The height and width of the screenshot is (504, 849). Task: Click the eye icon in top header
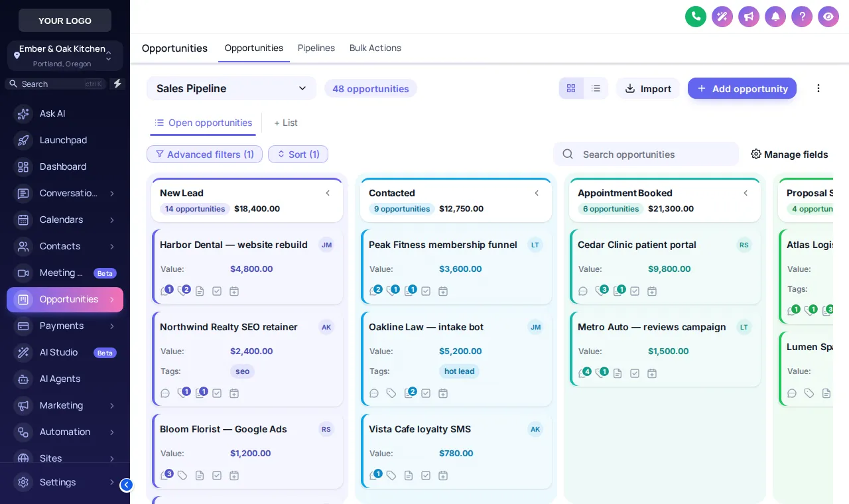828,17
